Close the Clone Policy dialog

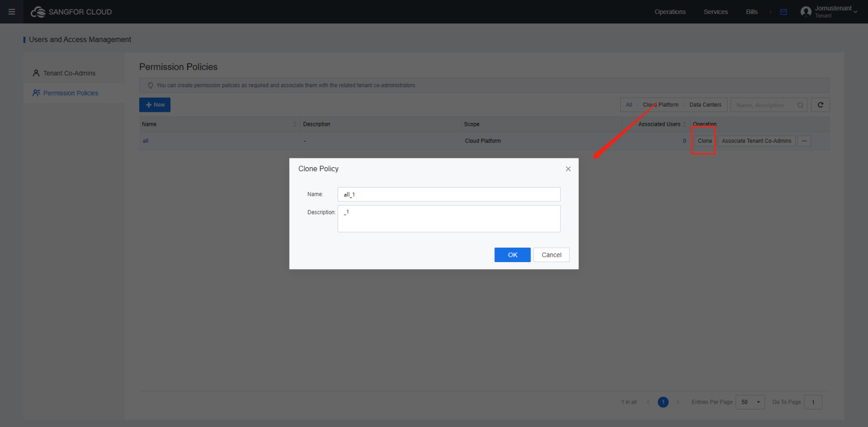(568, 169)
